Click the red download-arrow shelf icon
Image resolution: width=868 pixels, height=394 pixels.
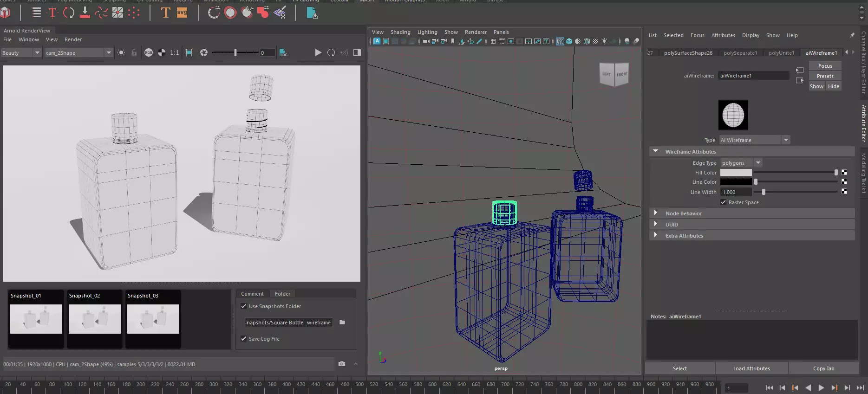click(85, 13)
